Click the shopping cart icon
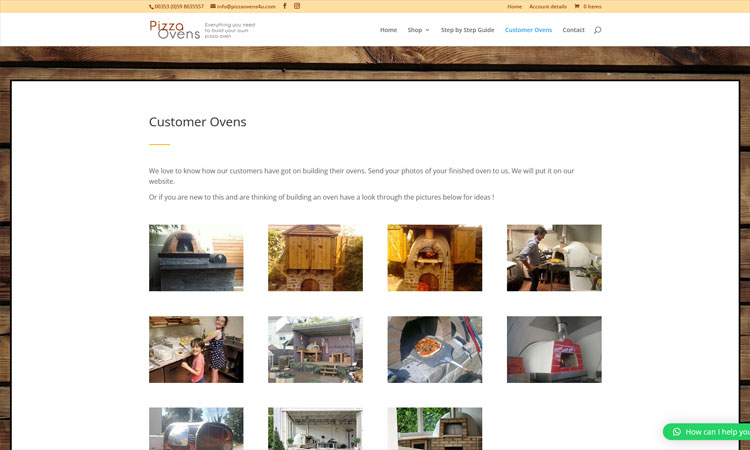This screenshot has width=750, height=450. point(577,6)
